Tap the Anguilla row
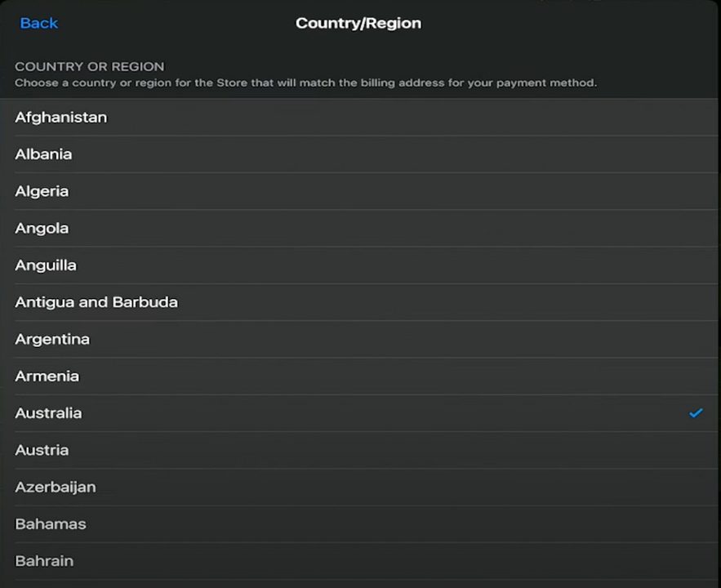The height and width of the screenshot is (588, 721). [x=46, y=265]
